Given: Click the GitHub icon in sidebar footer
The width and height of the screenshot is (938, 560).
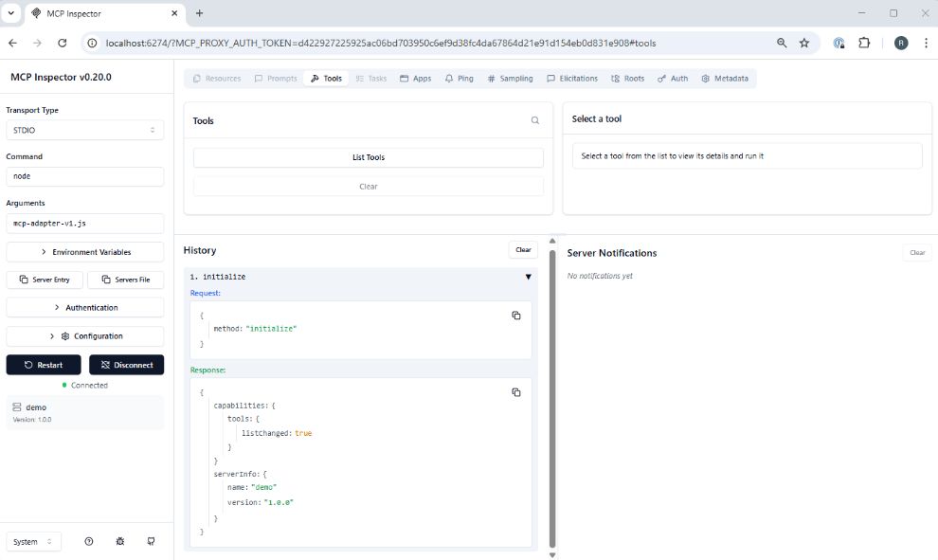Looking at the screenshot, I should [151, 541].
